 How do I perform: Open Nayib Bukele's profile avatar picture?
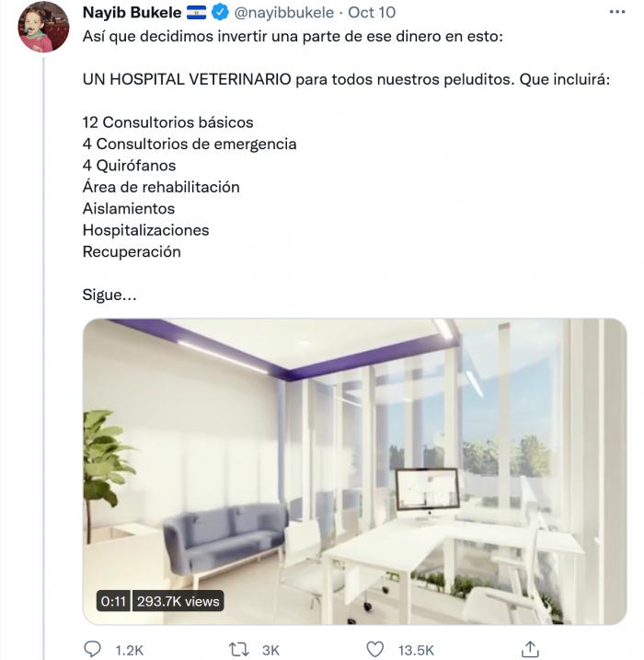click(44, 28)
